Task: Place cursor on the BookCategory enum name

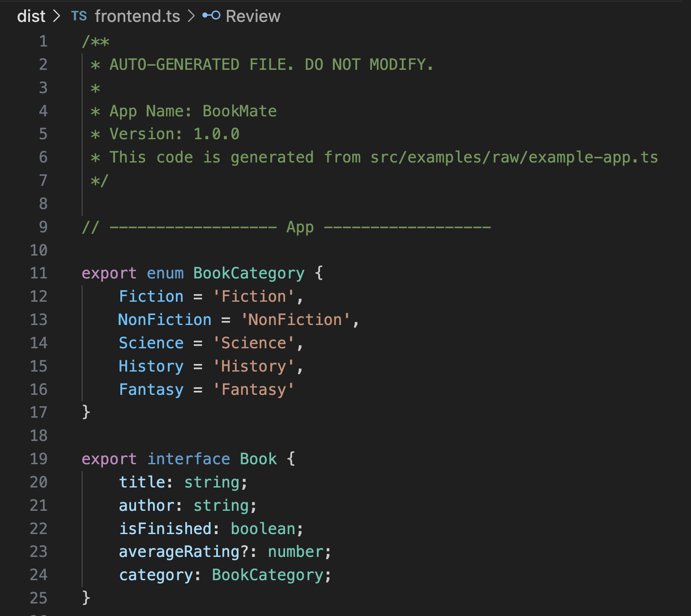Action: 248,273
